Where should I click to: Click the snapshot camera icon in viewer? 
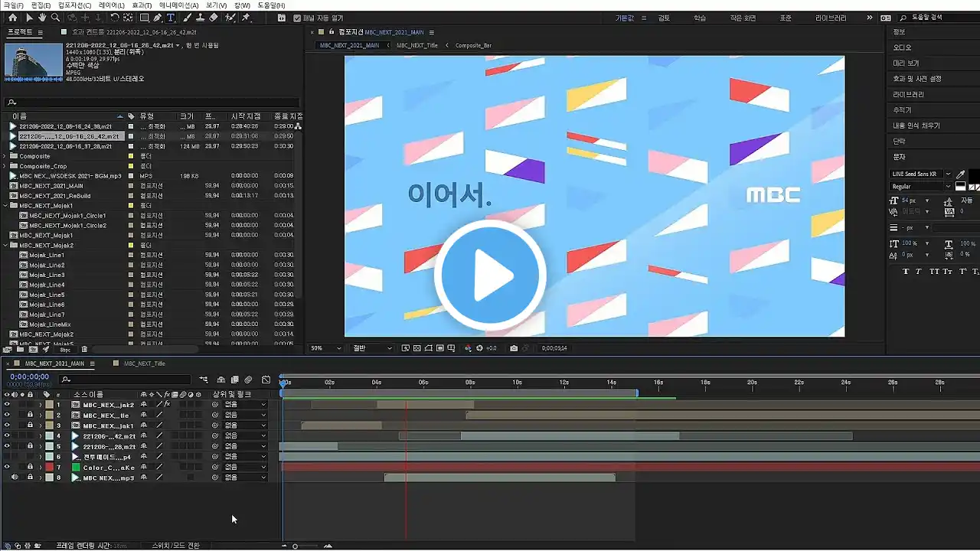click(514, 348)
